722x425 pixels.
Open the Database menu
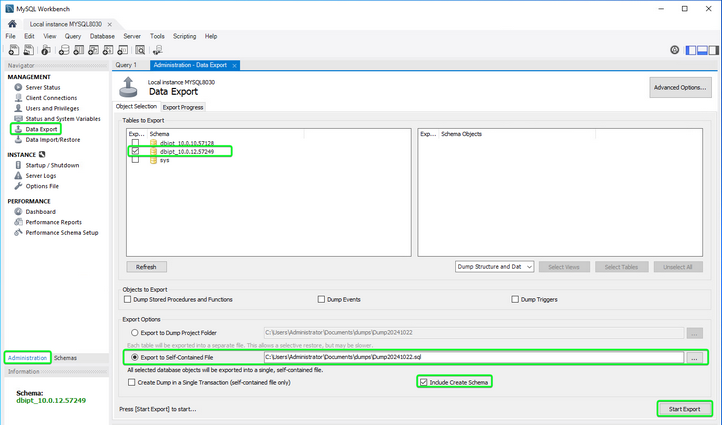[102, 36]
